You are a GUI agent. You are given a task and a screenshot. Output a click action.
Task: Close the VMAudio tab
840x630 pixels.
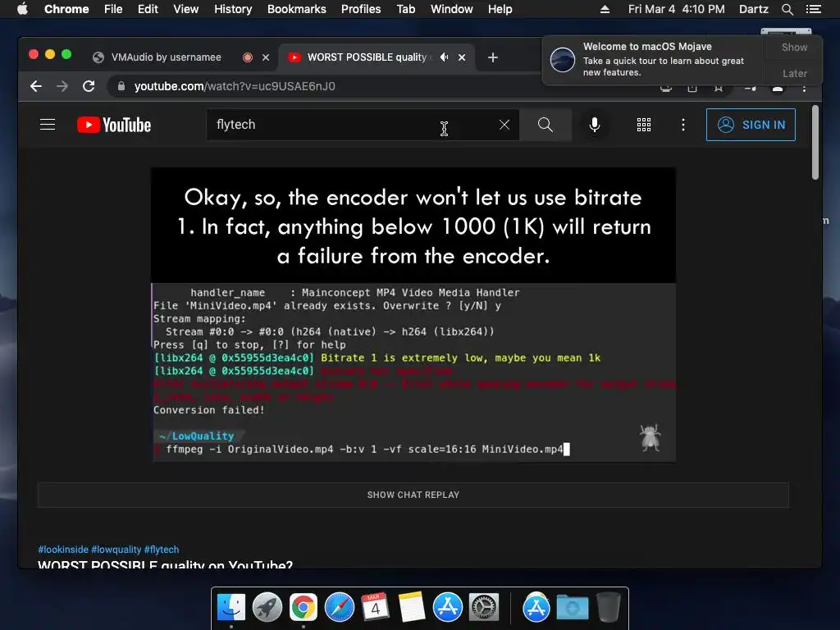(266, 57)
